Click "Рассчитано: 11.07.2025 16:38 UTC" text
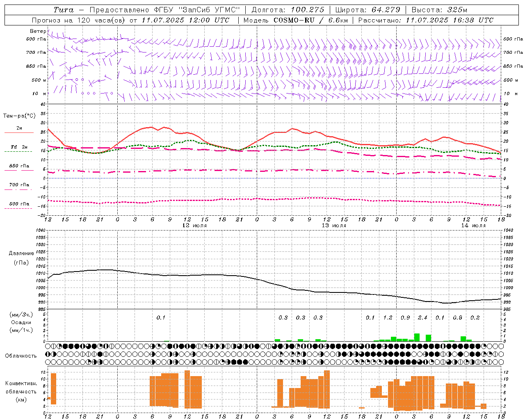 coord(426,20)
